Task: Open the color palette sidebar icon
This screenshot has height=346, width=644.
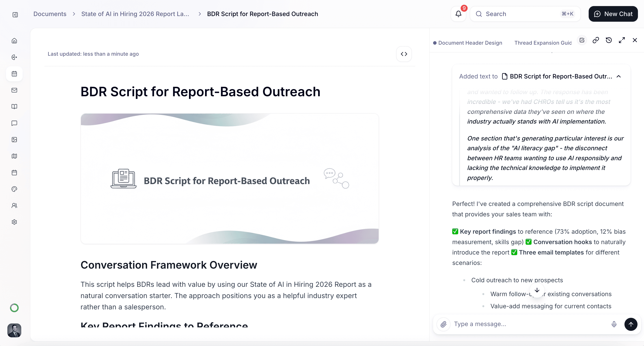Action: pyautogui.click(x=15, y=189)
